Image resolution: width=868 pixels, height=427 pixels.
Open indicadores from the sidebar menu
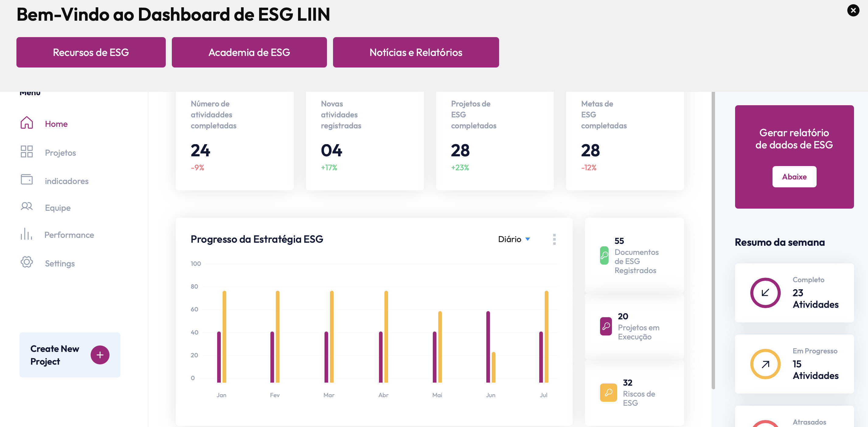(67, 181)
